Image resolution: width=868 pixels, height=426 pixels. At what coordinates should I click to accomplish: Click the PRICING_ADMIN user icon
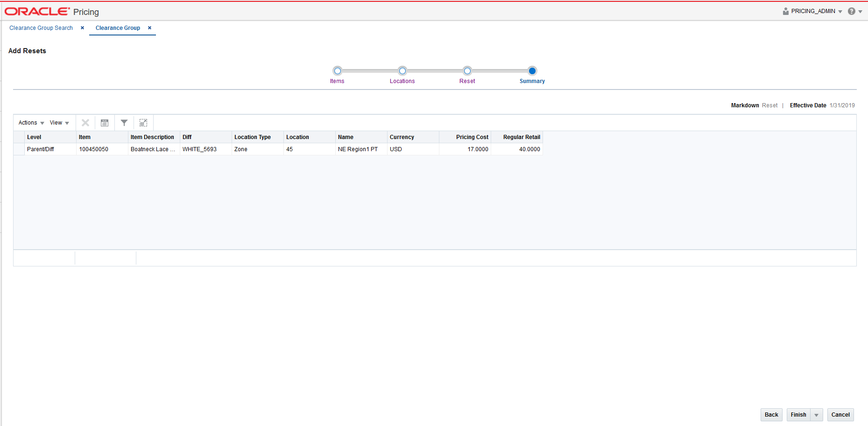point(786,11)
